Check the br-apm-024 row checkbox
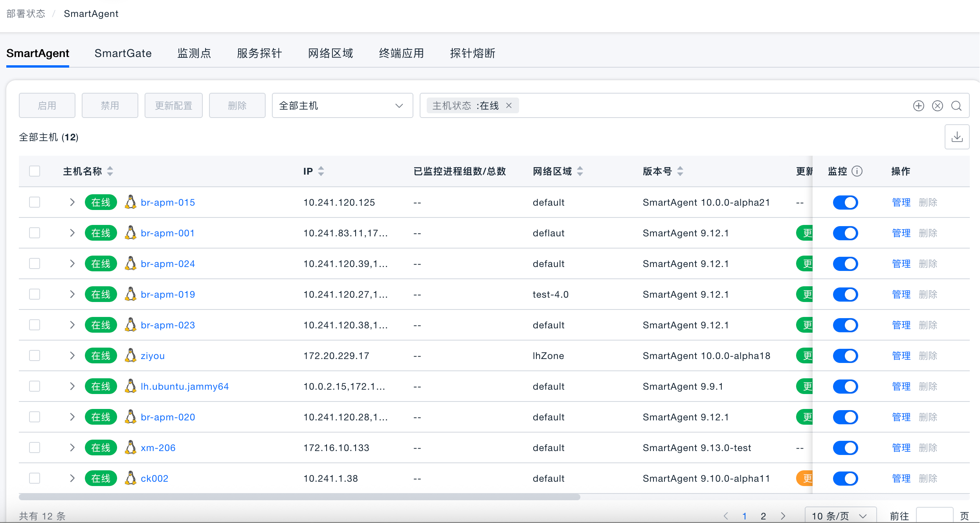The image size is (980, 523). [x=35, y=263]
